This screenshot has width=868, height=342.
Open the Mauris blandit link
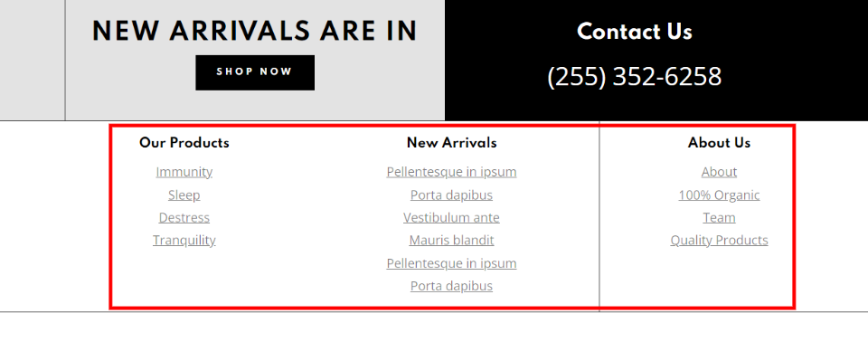(x=451, y=241)
